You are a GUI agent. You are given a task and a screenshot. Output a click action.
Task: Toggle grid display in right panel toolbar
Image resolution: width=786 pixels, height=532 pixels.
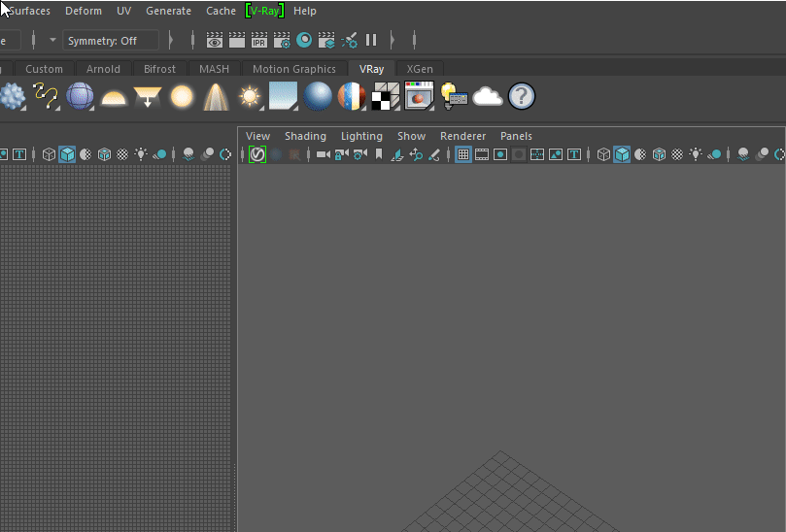[x=463, y=154]
